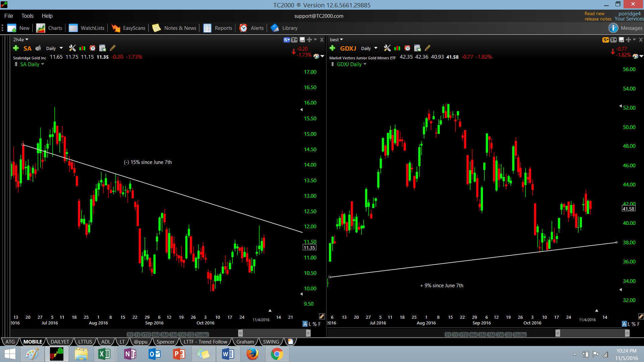Toggle logarithmic scale 'L' on GDXJ chart

pos(629,324)
